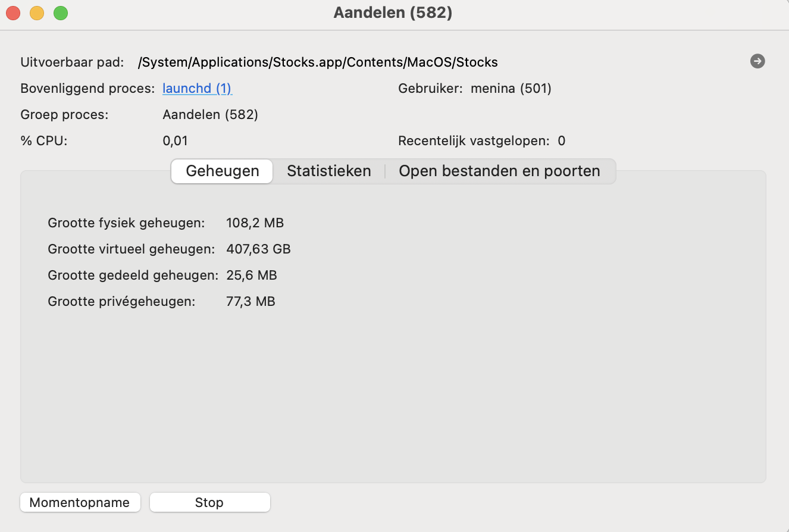Image resolution: width=789 pixels, height=532 pixels.
Task: Click the red close window control
Action: point(13,12)
